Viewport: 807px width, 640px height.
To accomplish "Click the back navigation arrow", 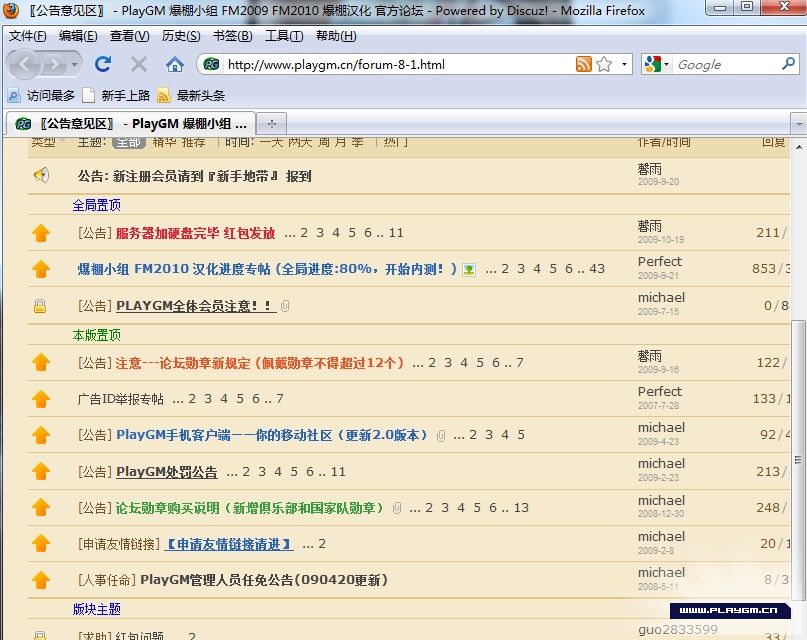I will coord(27,64).
